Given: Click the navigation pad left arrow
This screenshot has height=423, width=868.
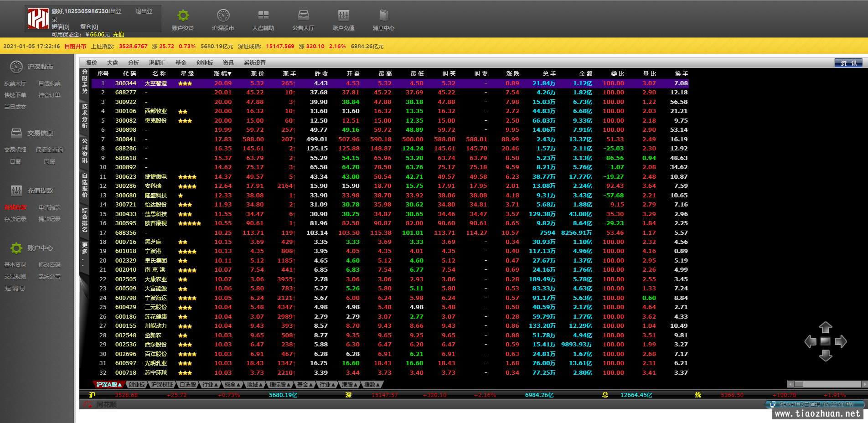Looking at the screenshot, I should 811,341.
